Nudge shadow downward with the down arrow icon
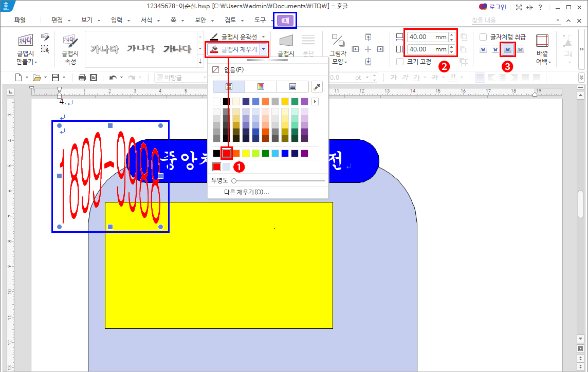This screenshot has width=588, height=372. coord(368,61)
